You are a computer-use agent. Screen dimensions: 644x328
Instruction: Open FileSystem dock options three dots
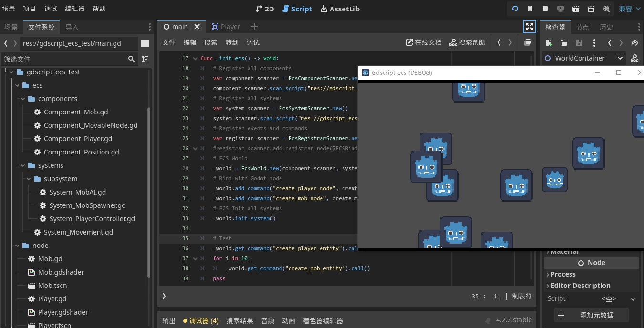point(150,27)
